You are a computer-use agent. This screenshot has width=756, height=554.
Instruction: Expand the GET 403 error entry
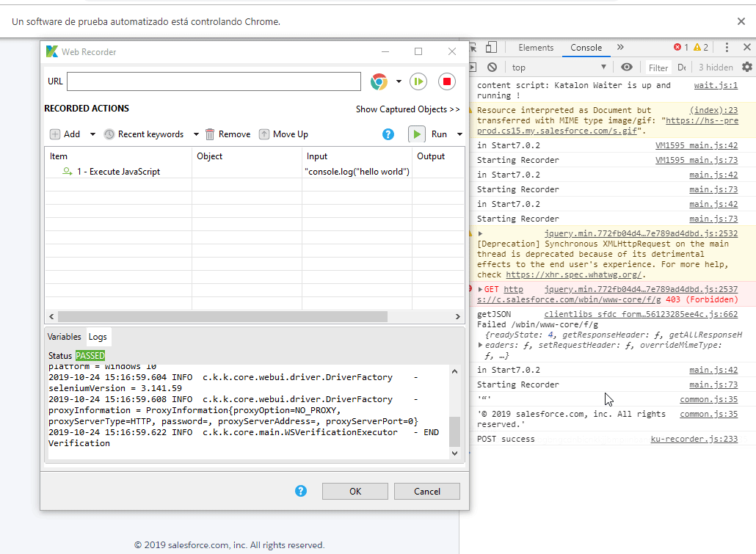(x=480, y=289)
